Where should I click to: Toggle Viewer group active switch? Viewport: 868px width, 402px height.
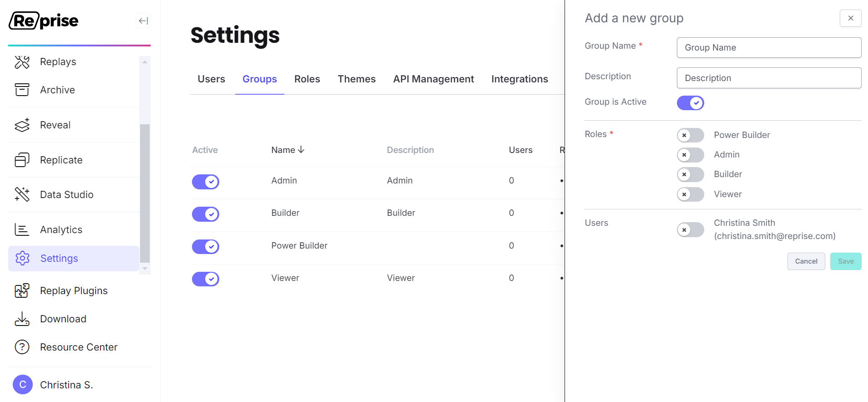click(206, 279)
